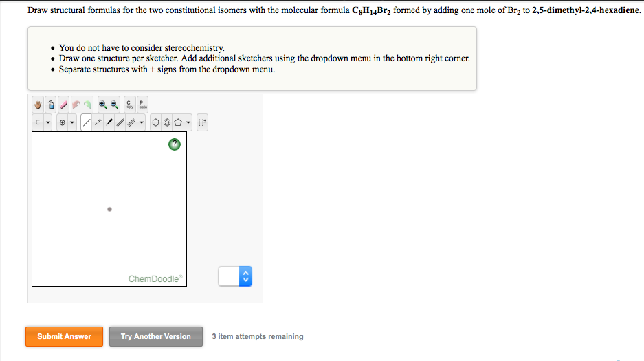This screenshot has height=361, width=644.
Task: Click the Copy button in the sketcher
Action: tap(129, 105)
